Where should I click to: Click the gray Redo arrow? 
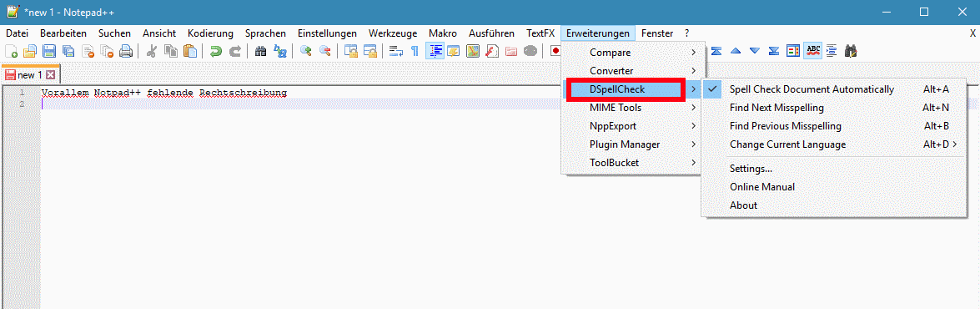234,51
